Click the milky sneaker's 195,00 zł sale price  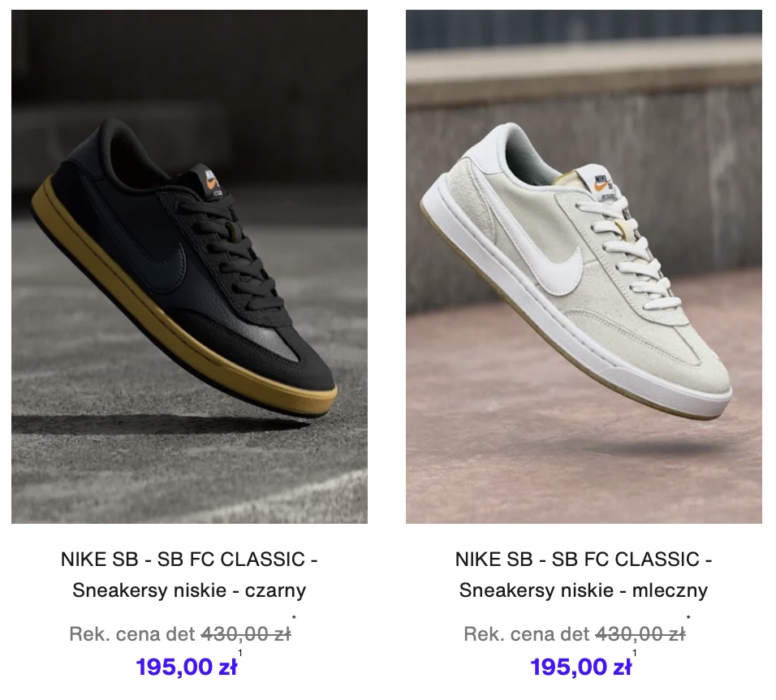pos(581,667)
